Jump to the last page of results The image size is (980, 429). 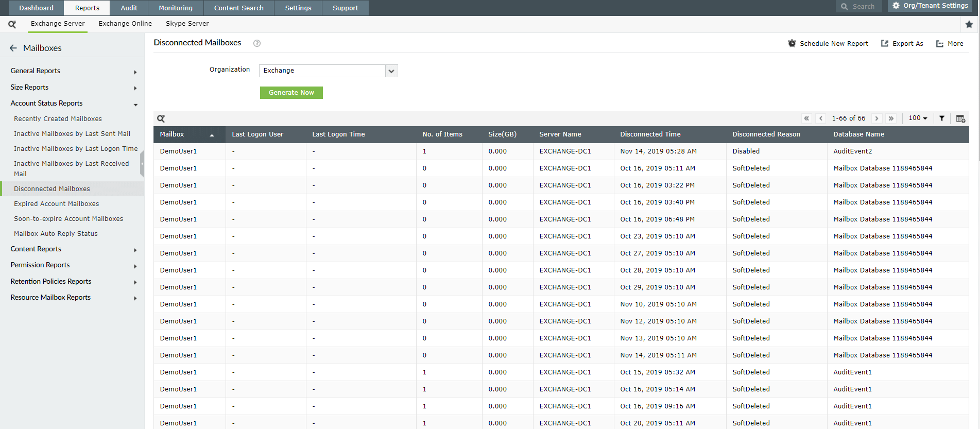[x=891, y=118]
